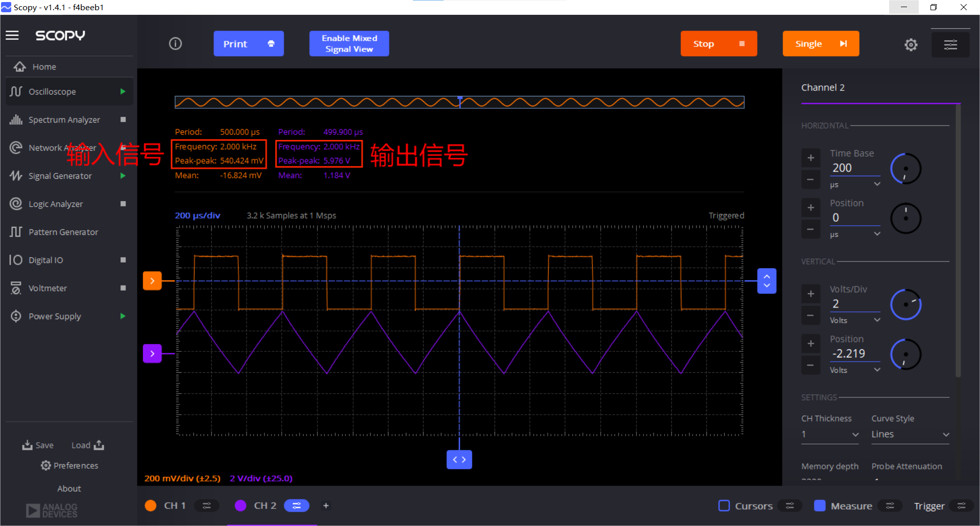This screenshot has height=526, width=980.
Task: Click the Time Base value field
Action: coord(855,168)
